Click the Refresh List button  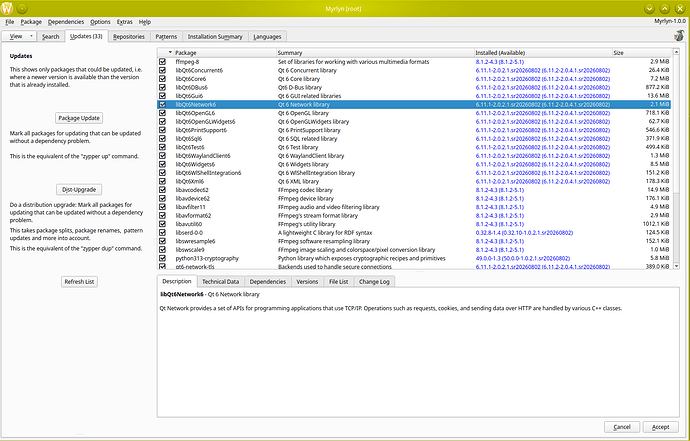click(79, 282)
